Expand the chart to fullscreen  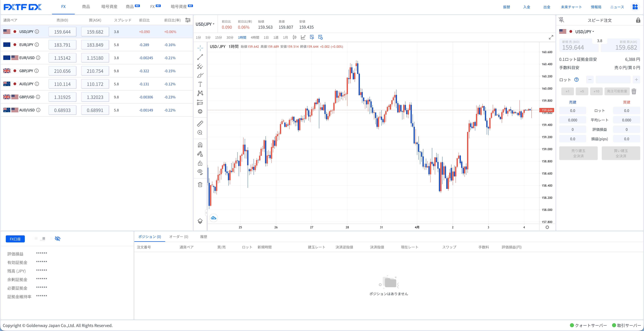coord(551,37)
